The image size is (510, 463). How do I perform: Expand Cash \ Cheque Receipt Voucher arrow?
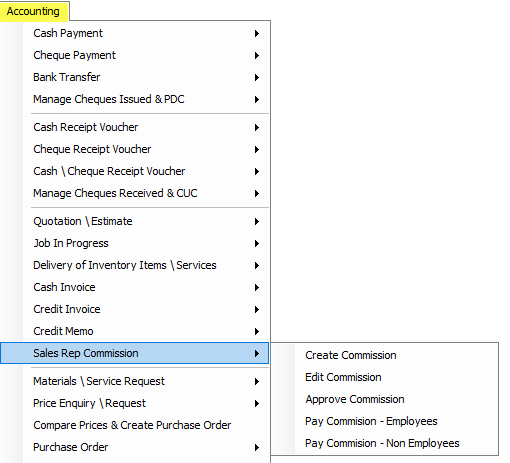[257, 171]
